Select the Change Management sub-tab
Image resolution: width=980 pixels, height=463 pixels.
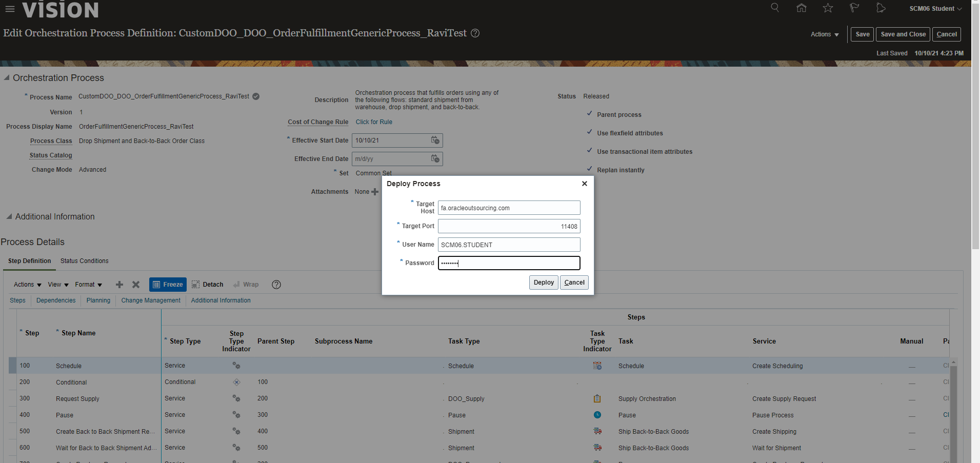click(x=151, y=300)
